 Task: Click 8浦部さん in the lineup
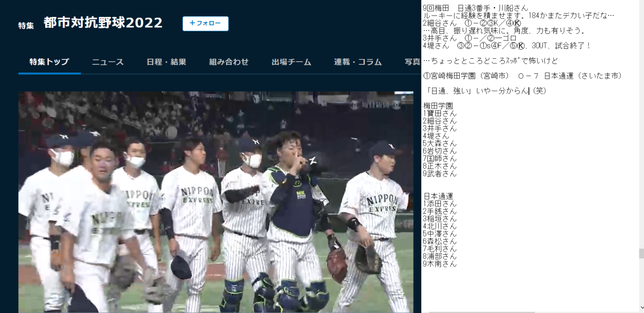coord(440,256)
